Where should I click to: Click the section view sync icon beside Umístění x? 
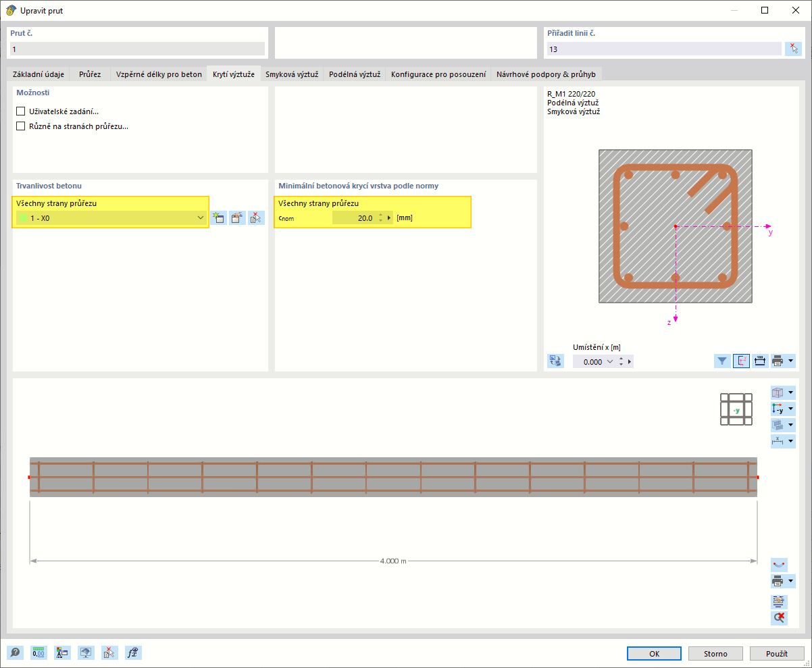555,361
